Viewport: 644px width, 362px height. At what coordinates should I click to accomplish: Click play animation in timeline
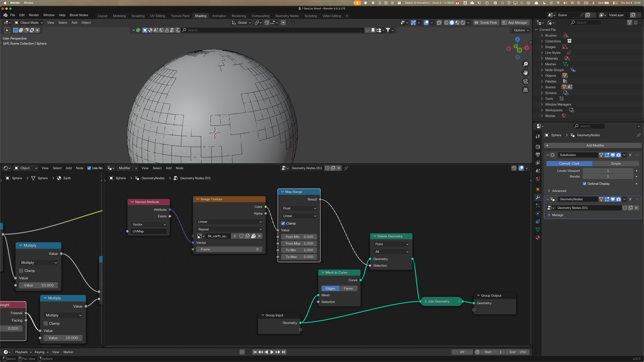272,352
